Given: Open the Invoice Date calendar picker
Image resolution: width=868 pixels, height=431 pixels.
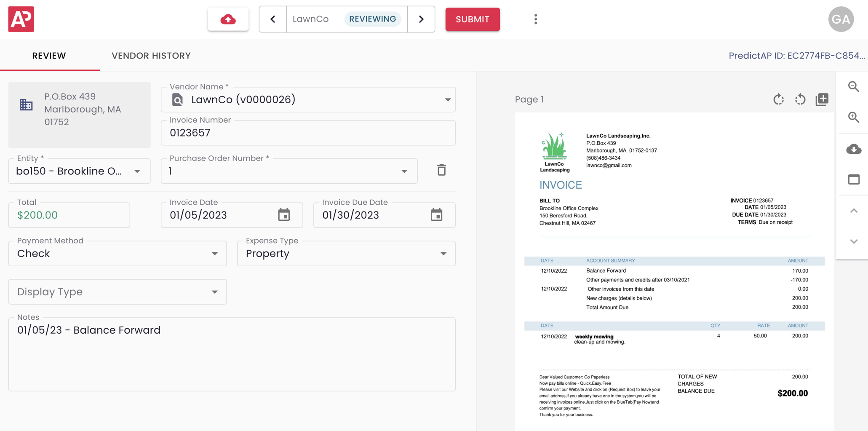Looking at the screenshot, I should click(284, 215).
